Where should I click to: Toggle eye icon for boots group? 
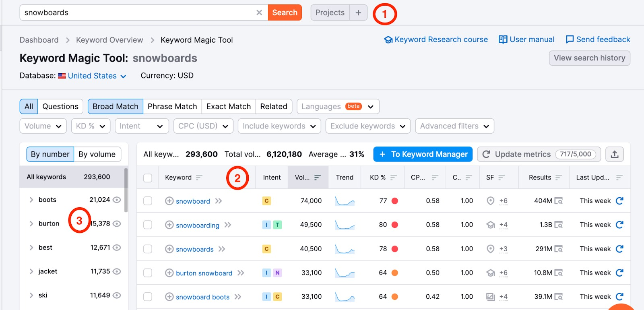click(x=117, y=200)
